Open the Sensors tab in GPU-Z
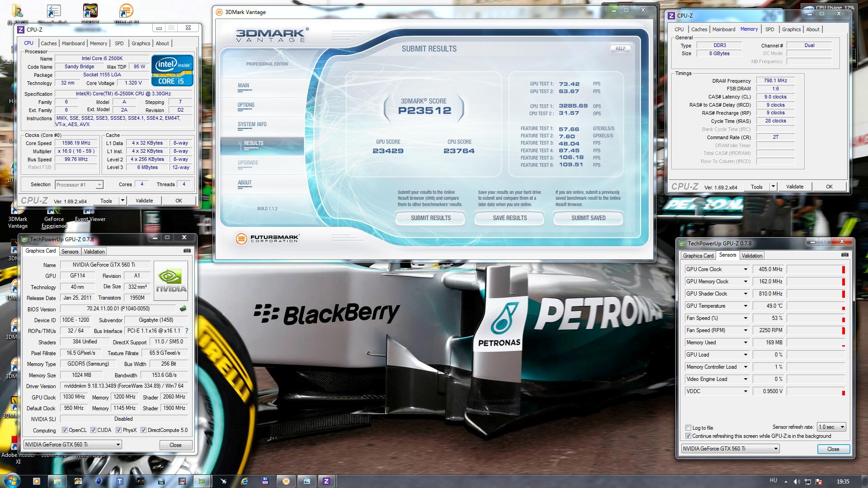Viewport: 868px width, 488px height. [x=70, y=252]
